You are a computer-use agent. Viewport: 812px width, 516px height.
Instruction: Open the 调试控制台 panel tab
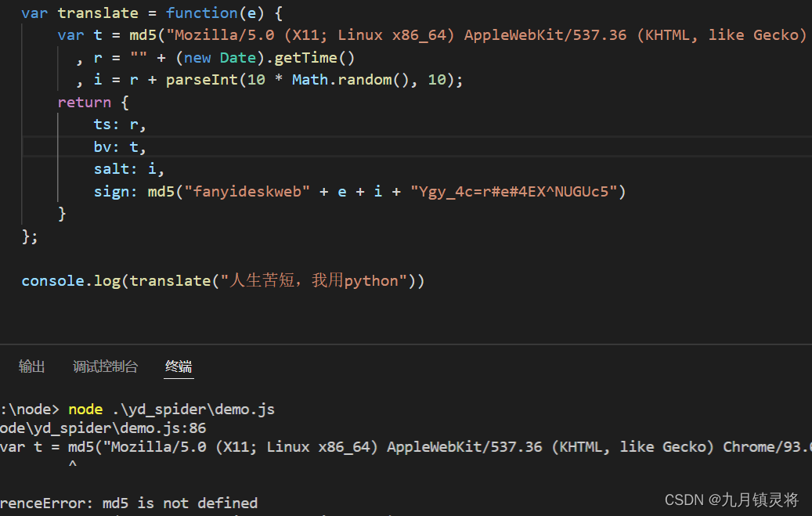click(105, 366)
